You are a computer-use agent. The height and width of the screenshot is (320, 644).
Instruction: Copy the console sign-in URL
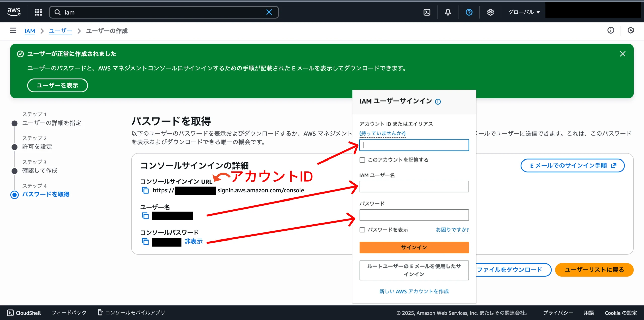pyautogui.click(x=145, y=190)
